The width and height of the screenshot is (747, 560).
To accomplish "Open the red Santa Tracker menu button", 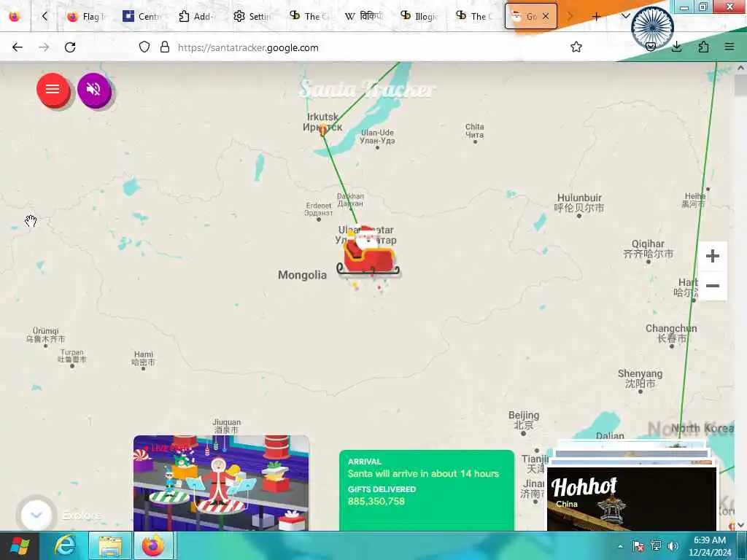I will click(x=53, y=90).
